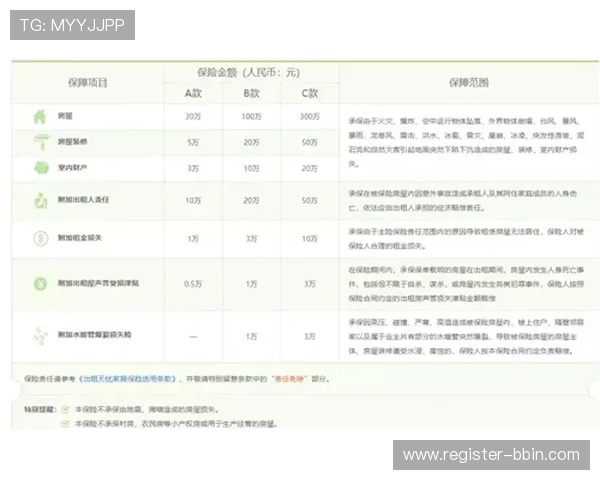Viewport: 600px width, 480px height.
Task: Open the red 责任免除 link
Action: point(289,379)
